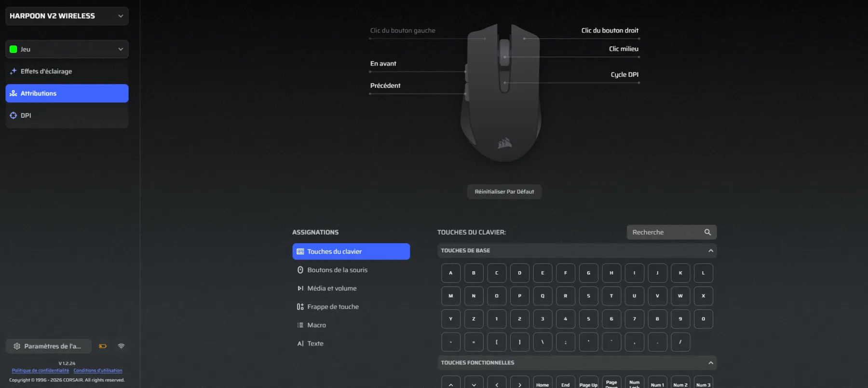Assign the W key
This screenshot has width=868, height=388.
coord(680,296)
